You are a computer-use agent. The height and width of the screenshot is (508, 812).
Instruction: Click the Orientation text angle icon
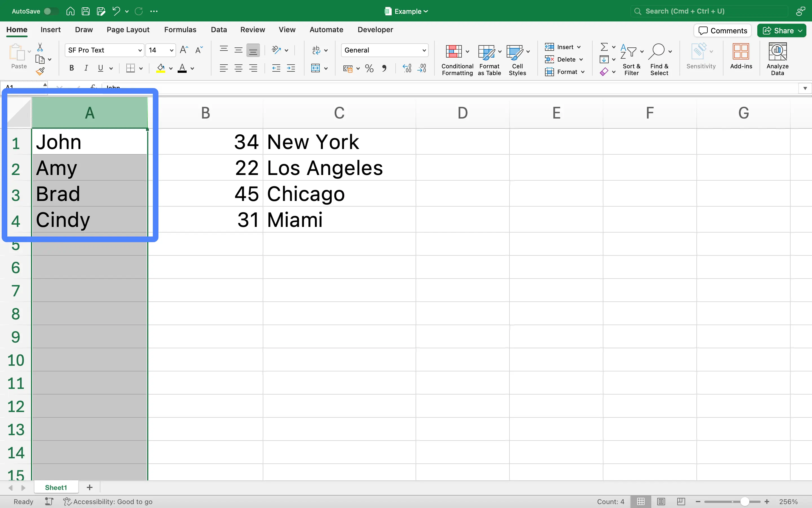coord(276,50)
